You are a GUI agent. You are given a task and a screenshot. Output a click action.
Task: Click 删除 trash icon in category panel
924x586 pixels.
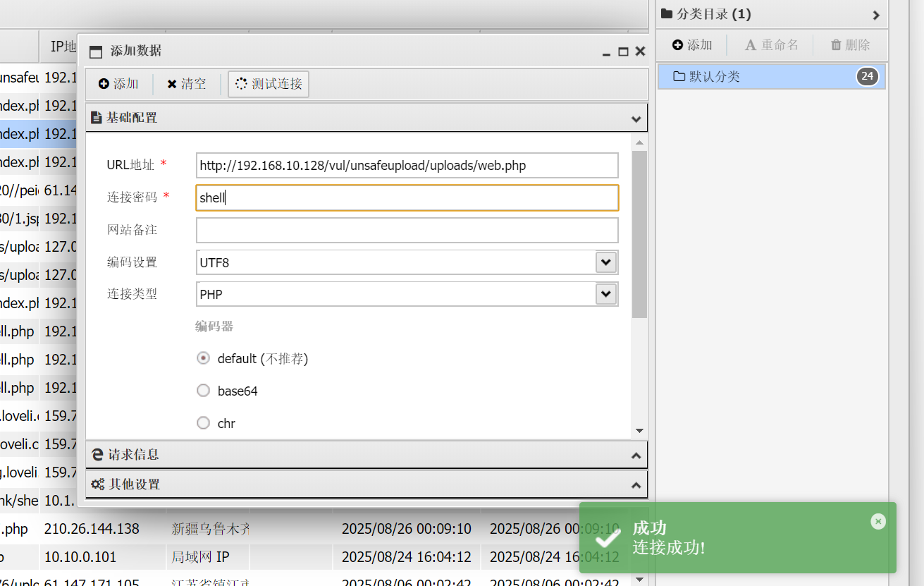point(837,45)
